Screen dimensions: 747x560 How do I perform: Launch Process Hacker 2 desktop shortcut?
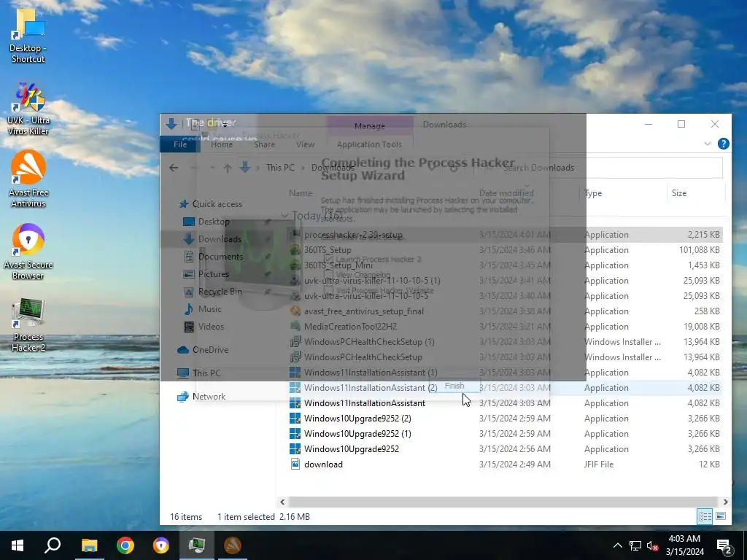click(x=28, y=324)
